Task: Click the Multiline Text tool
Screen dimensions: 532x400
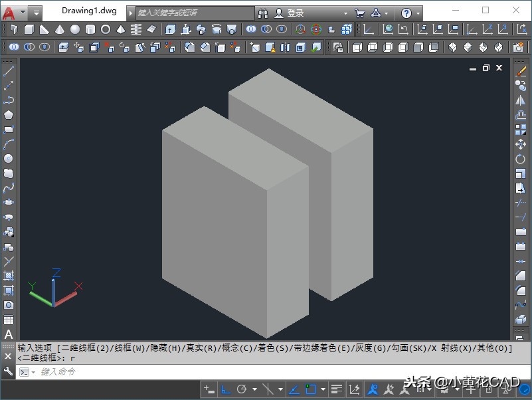Action: coord(9,334)
